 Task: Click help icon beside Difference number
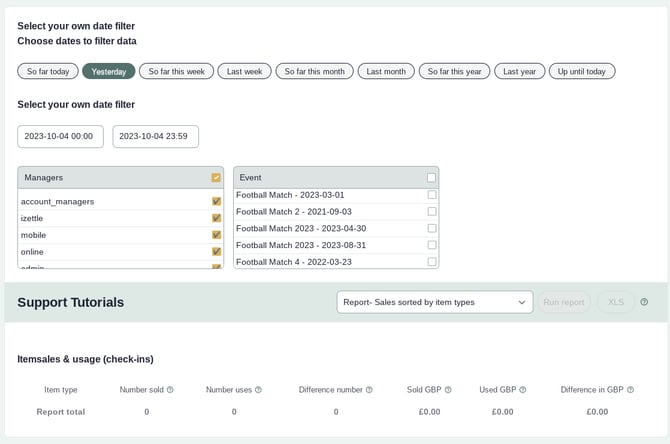(x=369, y=390)
